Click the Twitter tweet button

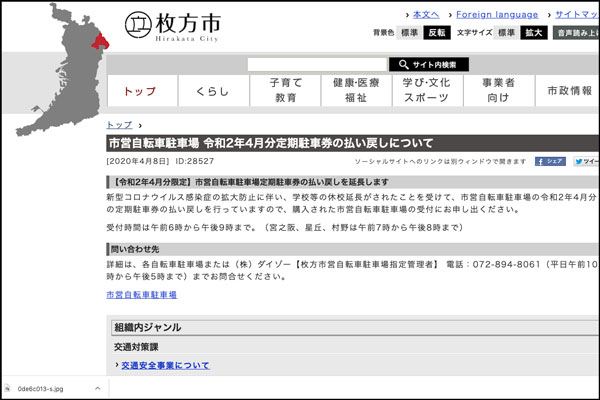(x=588, y=161)
